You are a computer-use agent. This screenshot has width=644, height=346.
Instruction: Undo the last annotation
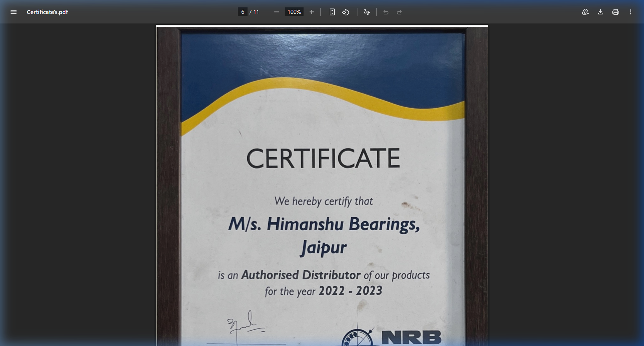pyautogui.click(x=386, y=12)
